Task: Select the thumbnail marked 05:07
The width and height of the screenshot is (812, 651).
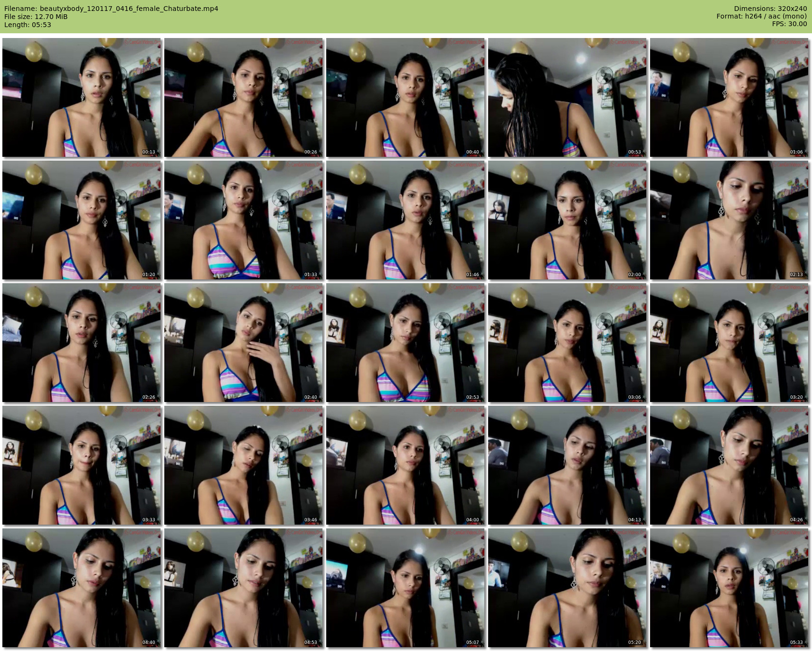Action: (x=406, y=588)
